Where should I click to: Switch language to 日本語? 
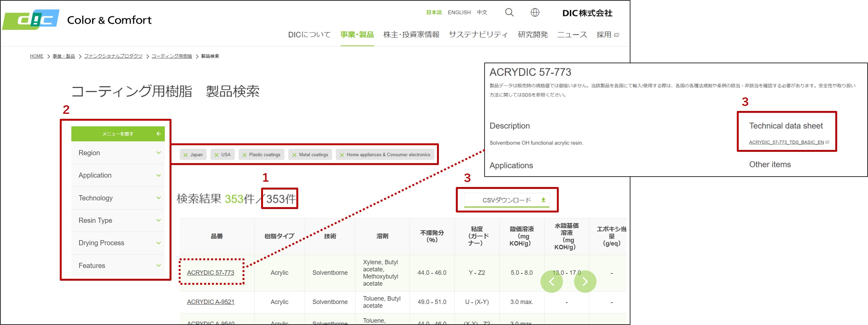(434, 13)
